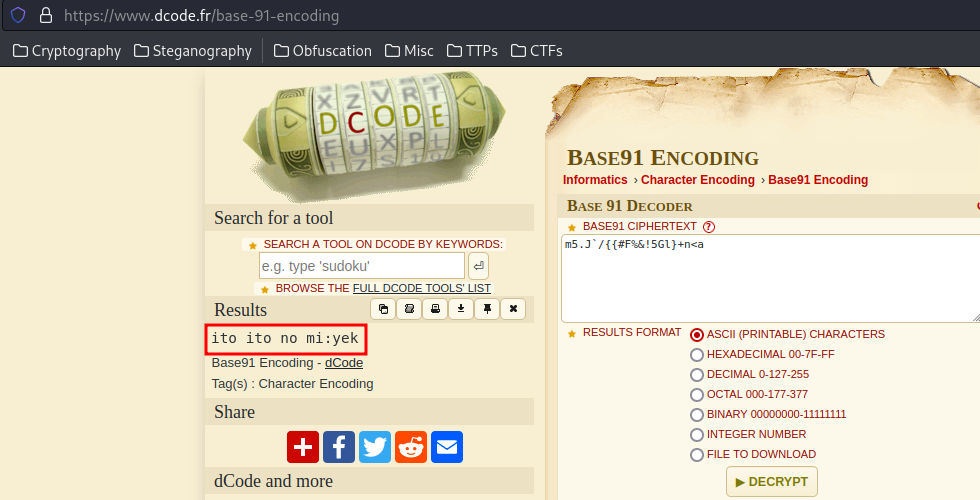This screenshot has height=500, width=980.
Task: Click the 'Search for a tool' heading
Action: [x=274, y=218]
